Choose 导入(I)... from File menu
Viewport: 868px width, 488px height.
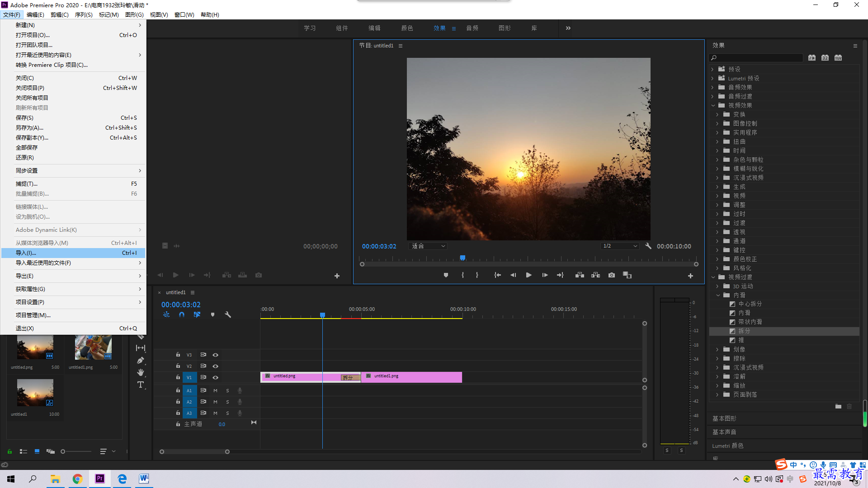coord(73,253)
